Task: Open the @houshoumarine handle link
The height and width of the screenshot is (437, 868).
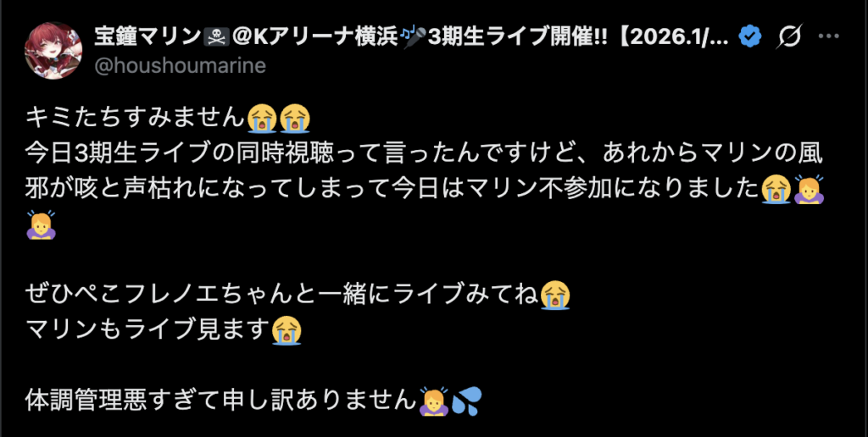Action: [181, 66]
